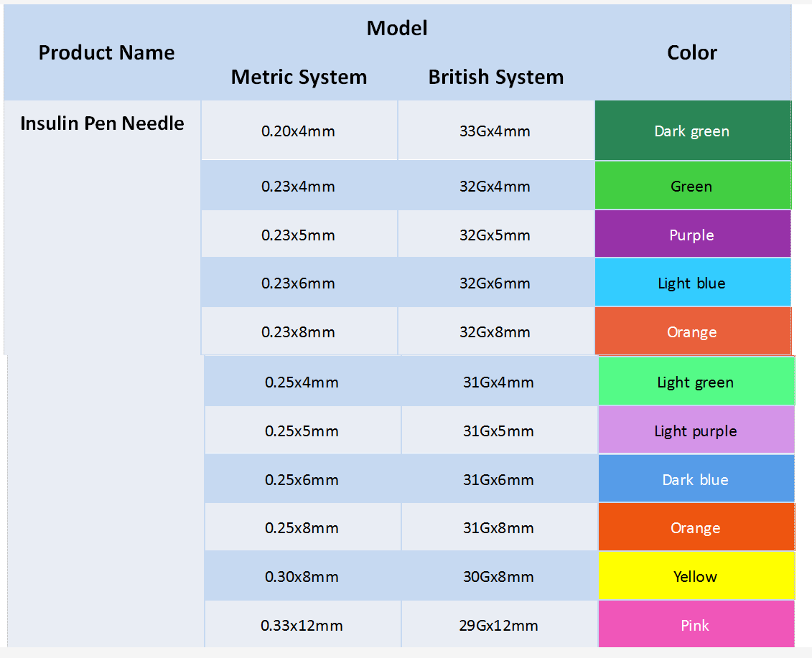Click the Dark green color cell

tap(692, 131)
